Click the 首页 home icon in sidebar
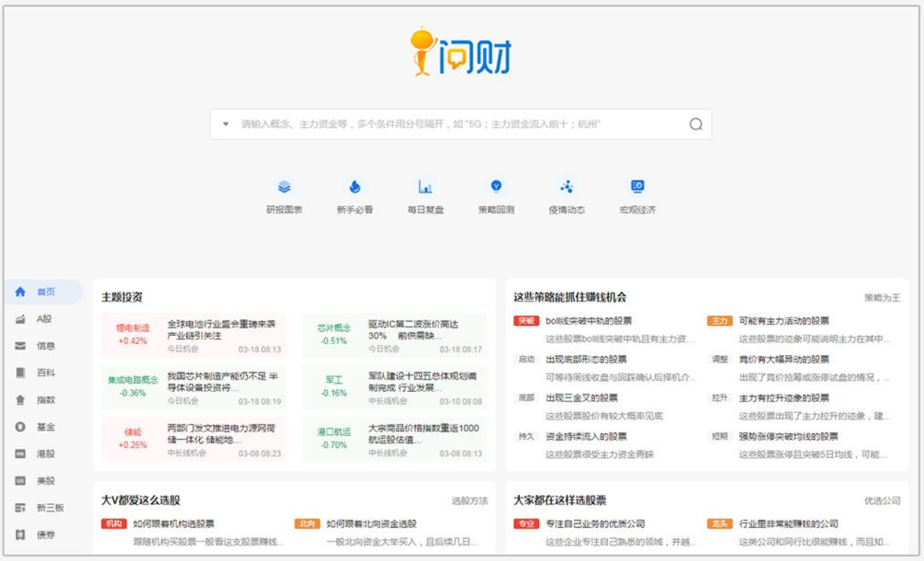Image resolution: width=924 pixels, height=561 pixels. click(21, 292)
